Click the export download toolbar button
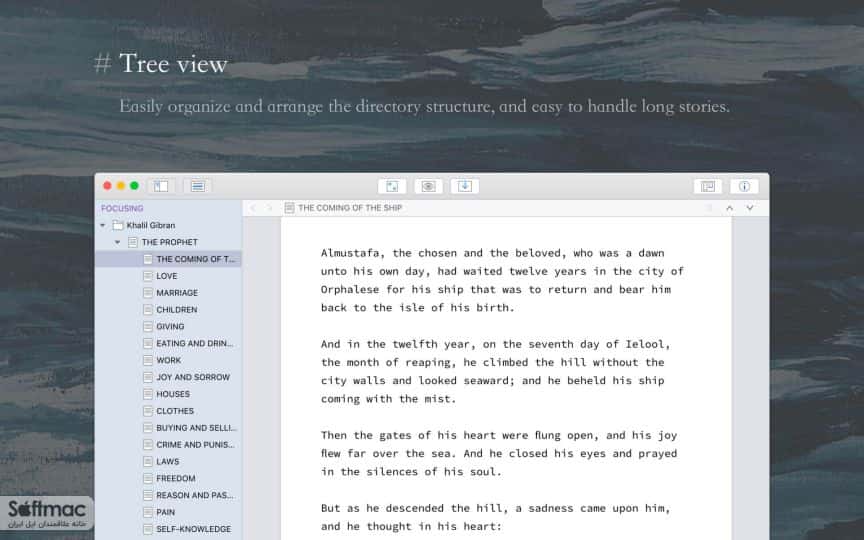 click(x=465, y=186)
